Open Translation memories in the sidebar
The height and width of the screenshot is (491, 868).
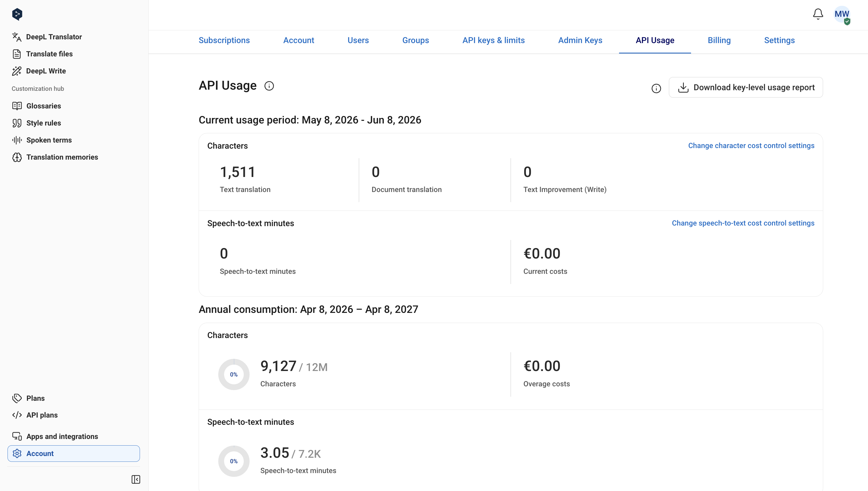[62, 157]
